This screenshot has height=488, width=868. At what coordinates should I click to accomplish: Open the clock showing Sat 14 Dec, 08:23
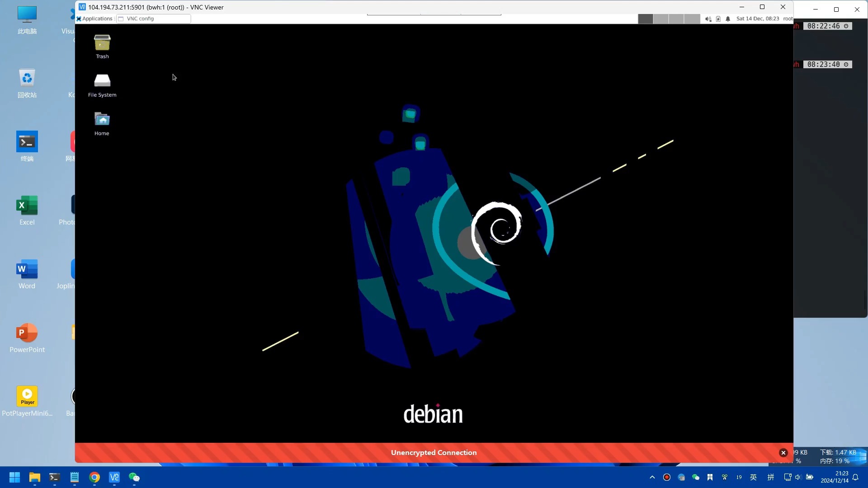point(758,19)
